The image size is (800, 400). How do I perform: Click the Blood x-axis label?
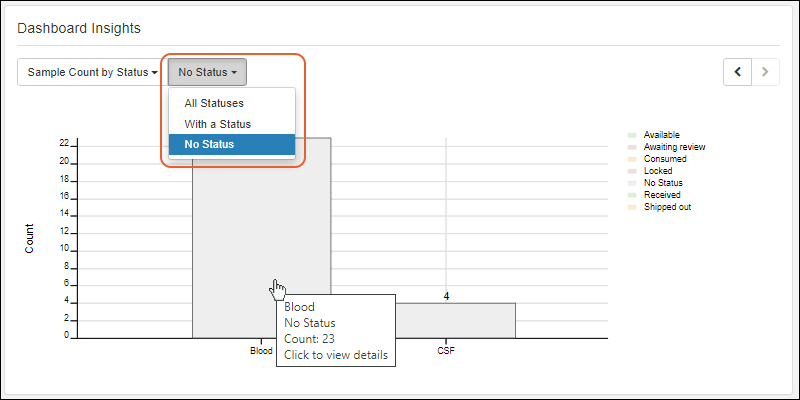coord(260,351)
